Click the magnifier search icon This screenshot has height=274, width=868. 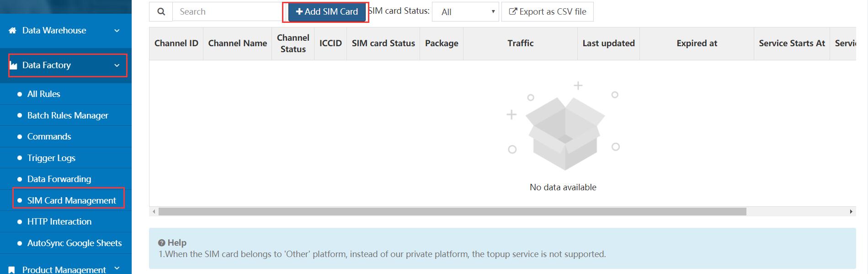pos(161,12)
